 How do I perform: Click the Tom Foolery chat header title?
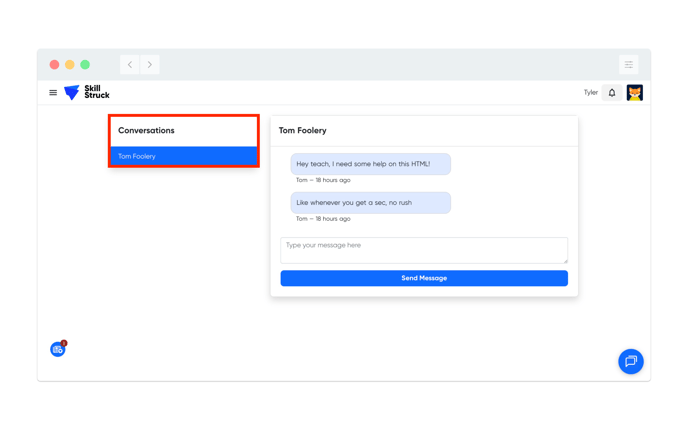click(303, 130)
